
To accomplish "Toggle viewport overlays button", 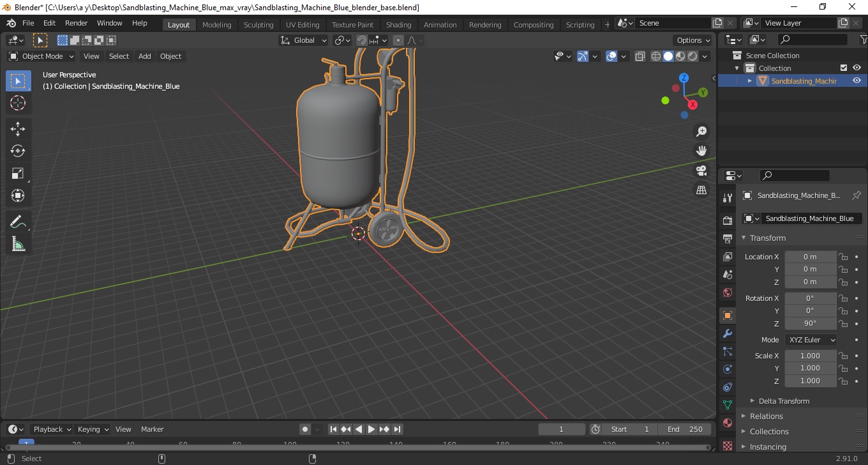I will click(611, 56).
